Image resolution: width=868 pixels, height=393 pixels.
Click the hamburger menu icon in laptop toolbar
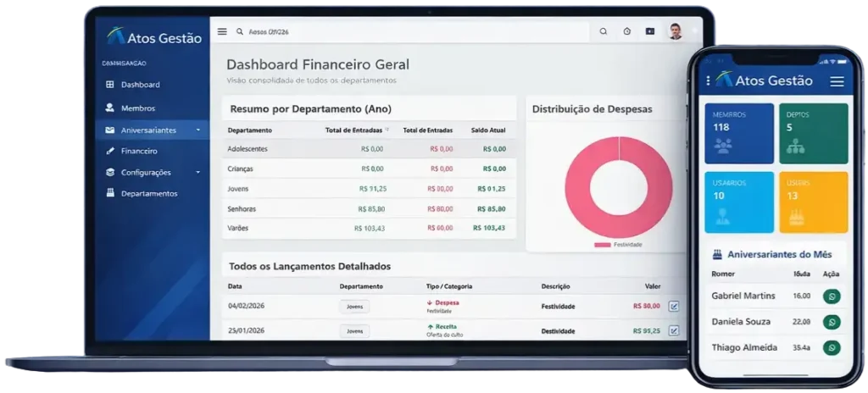point(222,31)
